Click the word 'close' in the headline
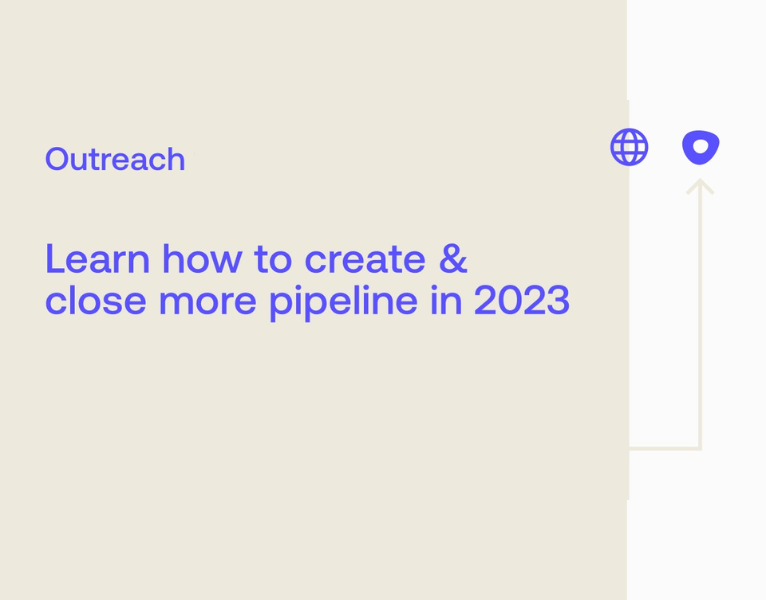The width and height of the screenshot is (766, 600). tap(88, 300)
